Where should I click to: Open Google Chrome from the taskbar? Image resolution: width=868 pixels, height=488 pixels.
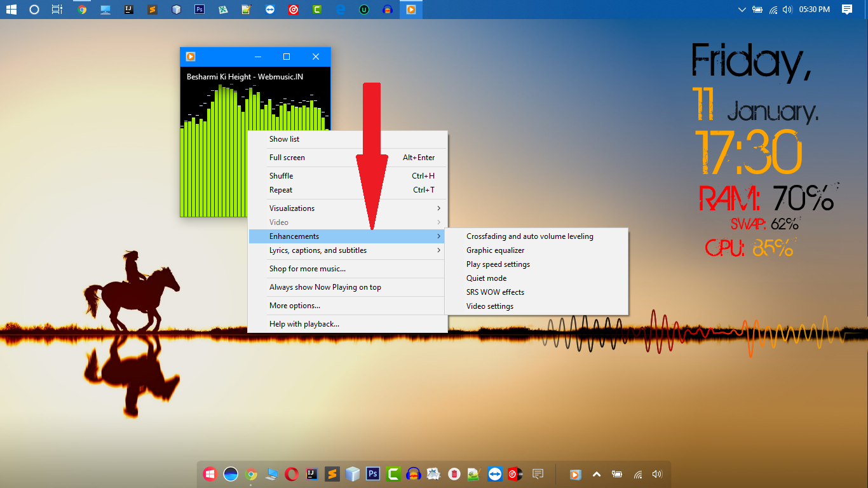(81, 10)
